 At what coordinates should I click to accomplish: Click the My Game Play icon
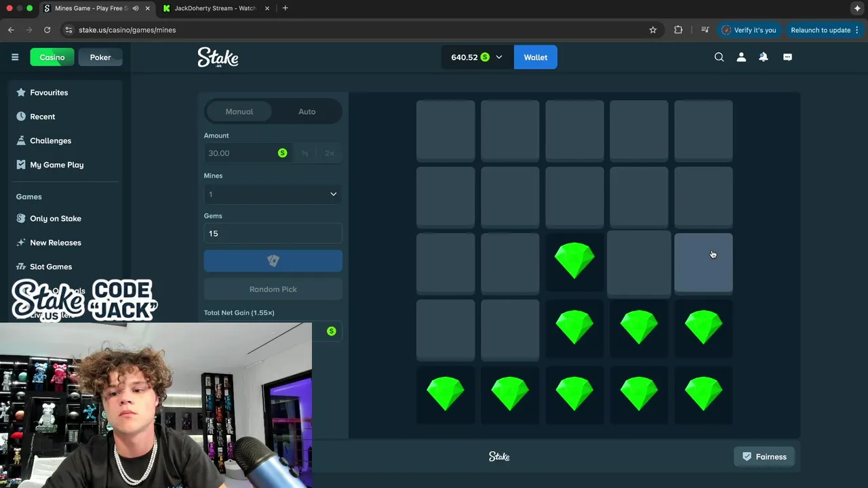(21, 165)
